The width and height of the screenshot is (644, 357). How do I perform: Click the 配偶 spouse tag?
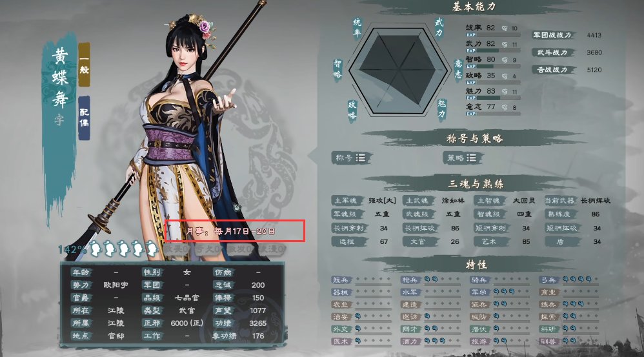[x=84, y=118]
